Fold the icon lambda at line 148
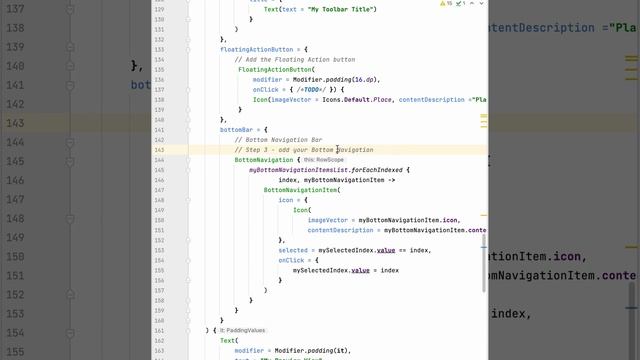The width and height of the screenshot is (640, 360). click(188, 200)
